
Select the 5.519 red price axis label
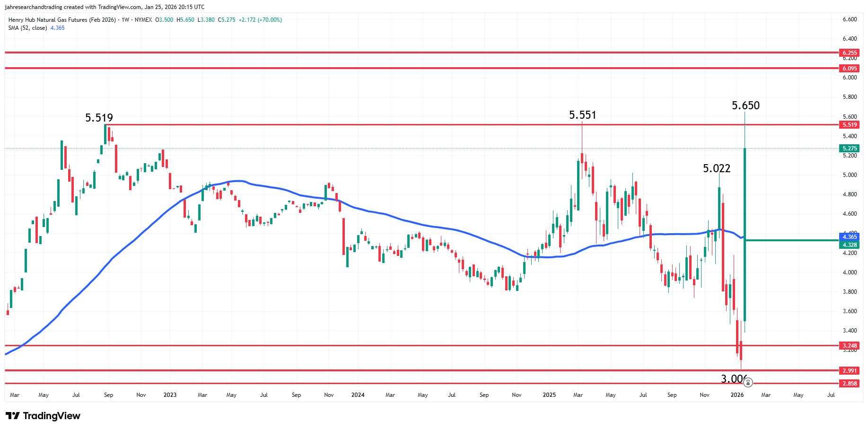pyautogui.click(x=850, y=125)
